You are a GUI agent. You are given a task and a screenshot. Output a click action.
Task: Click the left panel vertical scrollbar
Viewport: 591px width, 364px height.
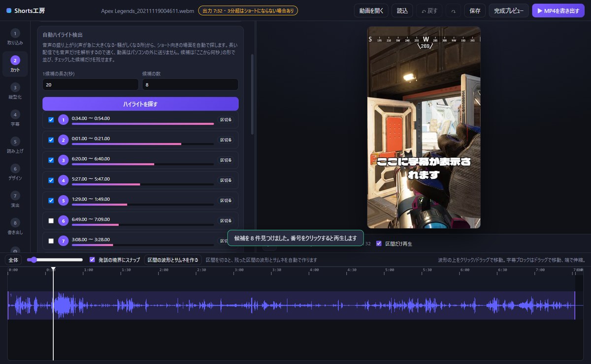(x=252, y=94)
